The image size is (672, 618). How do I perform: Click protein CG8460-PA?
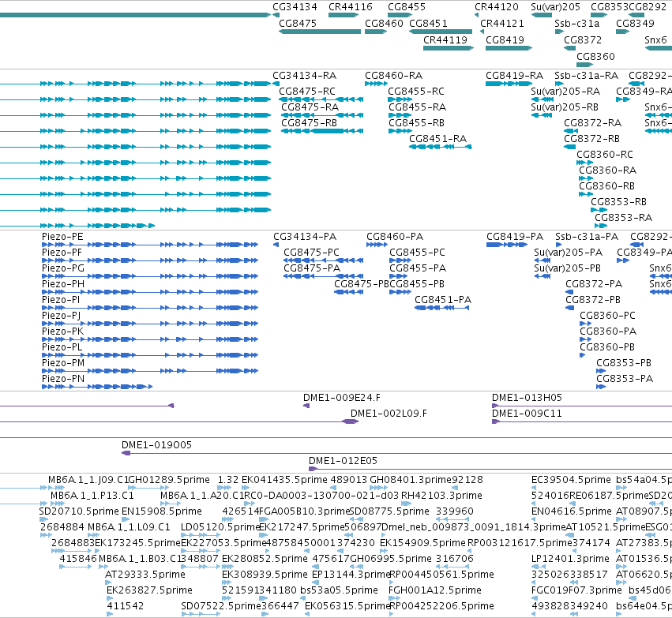[x=395, y=237]
